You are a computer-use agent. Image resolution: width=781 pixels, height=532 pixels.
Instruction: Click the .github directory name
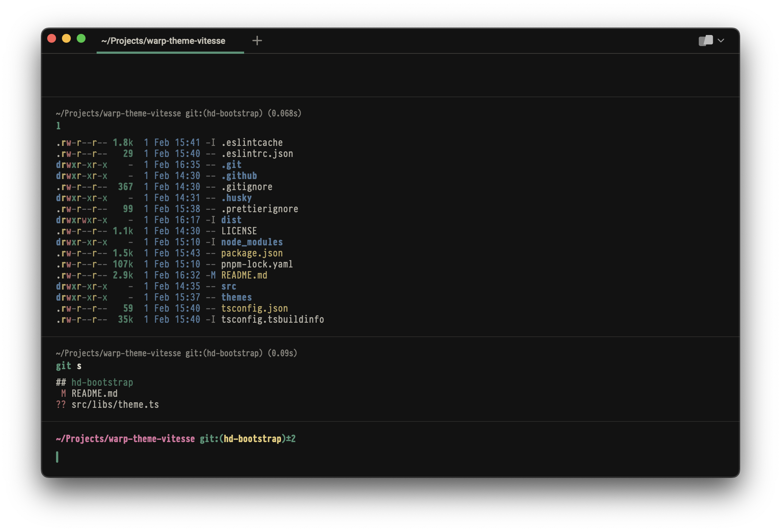239,176
